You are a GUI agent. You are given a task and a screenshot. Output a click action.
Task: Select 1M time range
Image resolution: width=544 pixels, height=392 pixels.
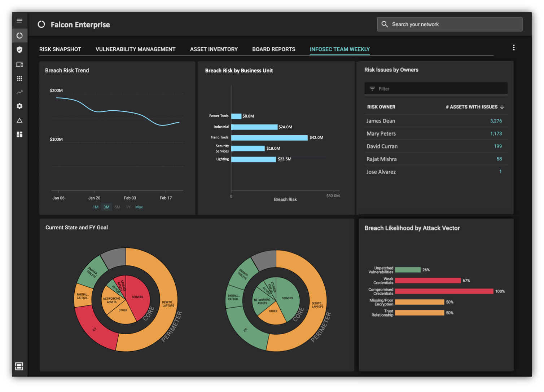point(96,207)
